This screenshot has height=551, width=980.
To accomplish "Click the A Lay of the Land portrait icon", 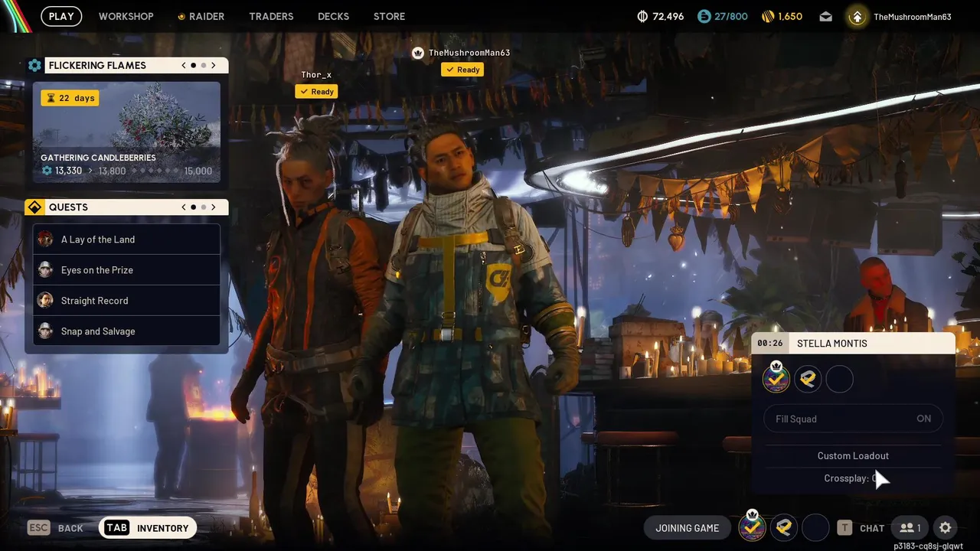I will 46,240.
